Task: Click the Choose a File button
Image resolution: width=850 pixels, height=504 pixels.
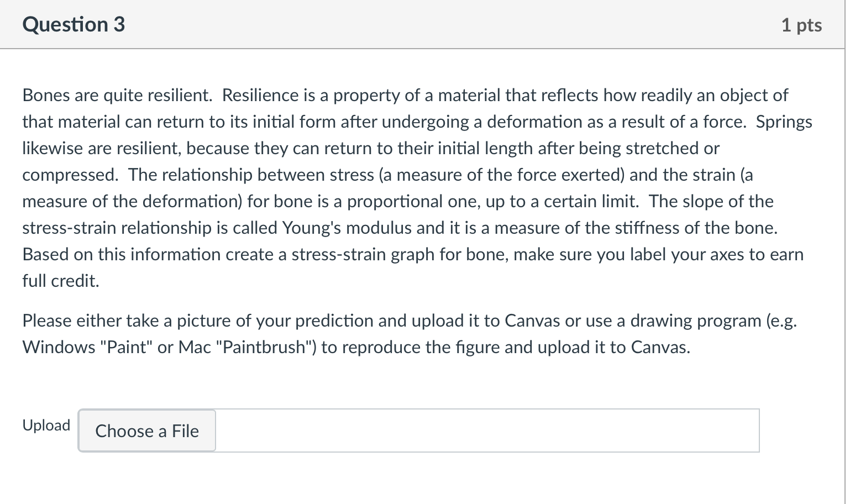Action: (146, 431)
